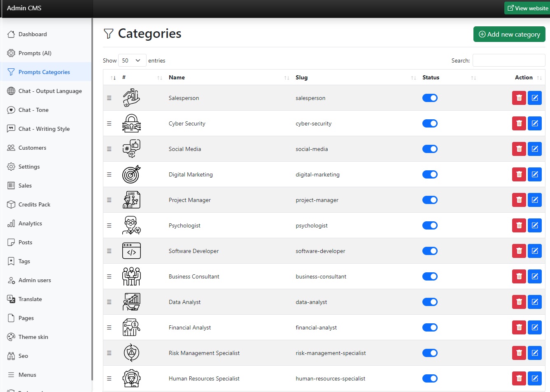Sort categories by Slug column header
This screenshot has width=550, height=392.
(x=301, y=77)
